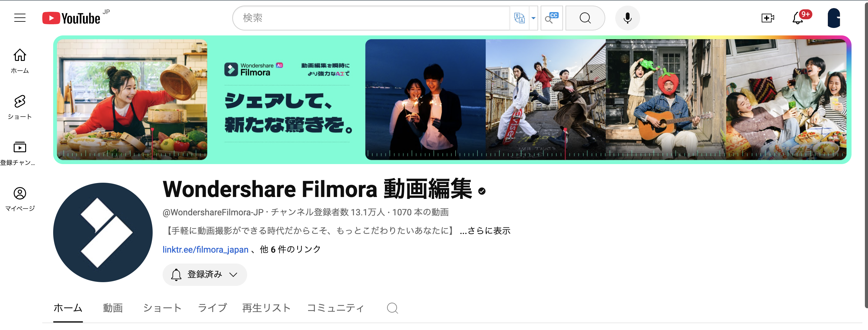Select the ホーム channel tab
The image size is (868, 330).
click(x=68, y=308)
